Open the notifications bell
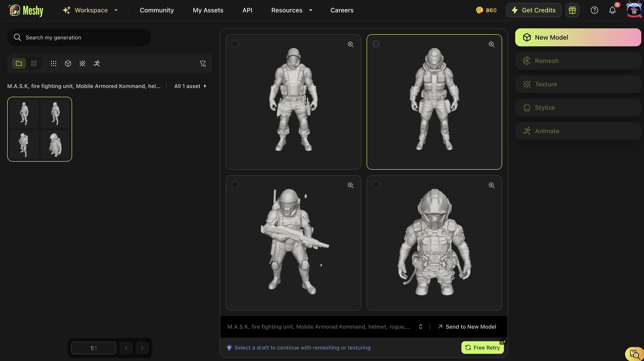Image resolution: width=644 pixels, height=361 pixels. (x=612, y=10)
